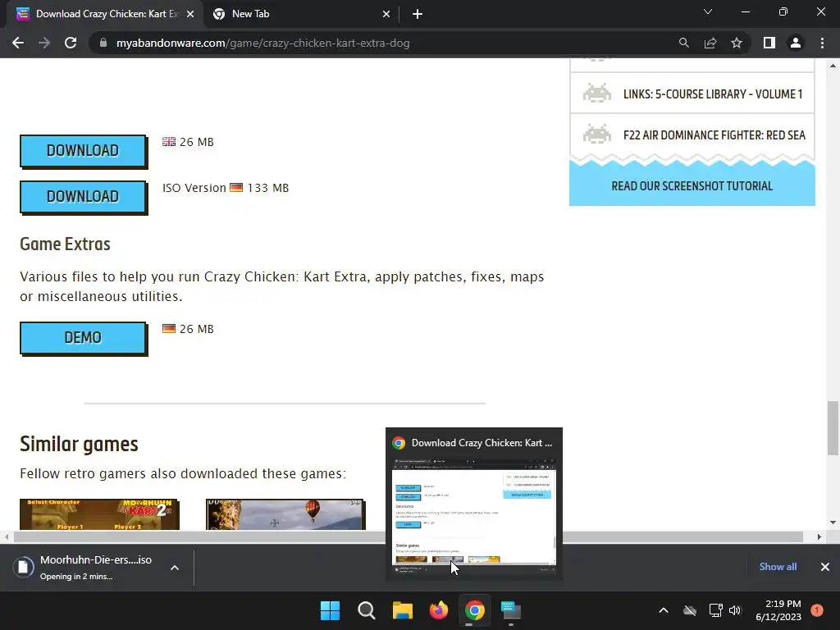Click the Chrome taskbar icon
This screenshot has width=840, height=630.
[475, 610]
